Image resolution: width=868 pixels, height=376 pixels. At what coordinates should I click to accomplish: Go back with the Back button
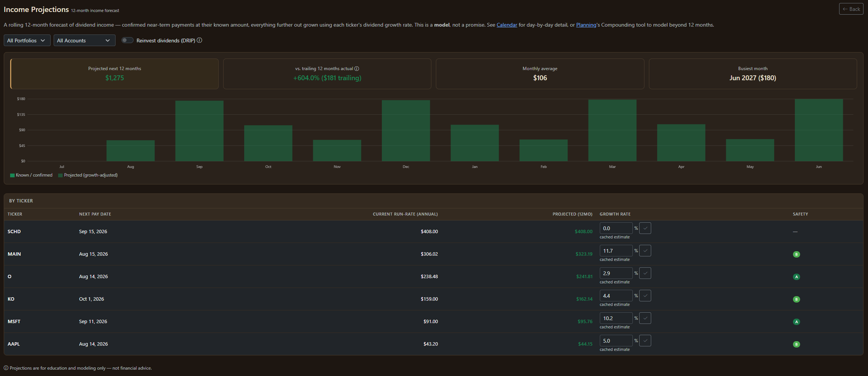pyautogui.click(x=851, y=9)
